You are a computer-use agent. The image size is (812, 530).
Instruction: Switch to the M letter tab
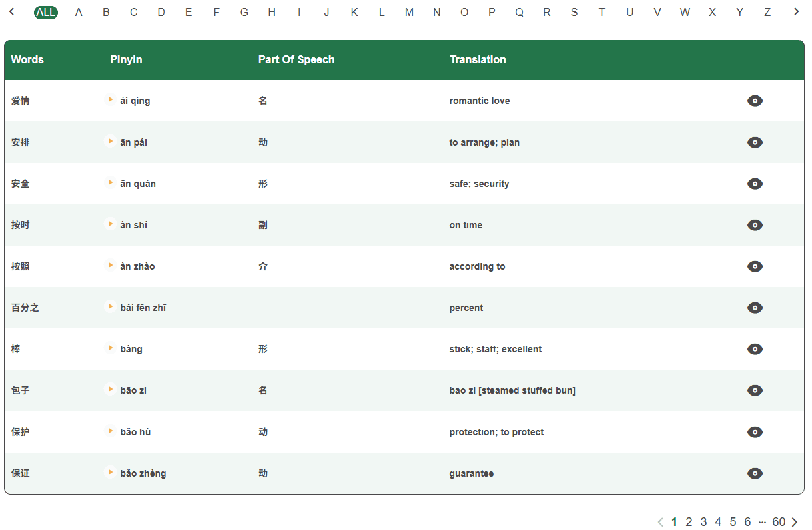pyautogui.click(x=409, y=12)
